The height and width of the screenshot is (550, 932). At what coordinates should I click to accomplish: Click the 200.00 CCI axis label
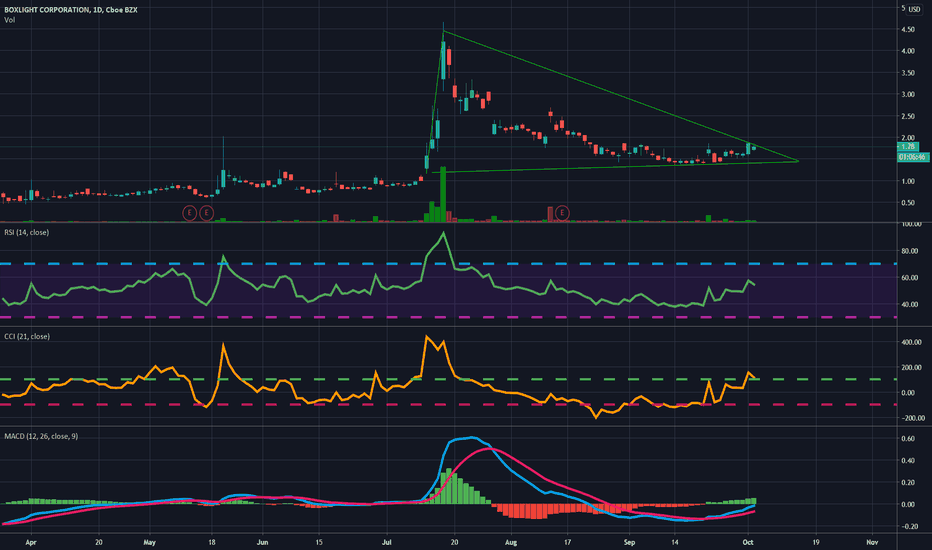(911, 367)
